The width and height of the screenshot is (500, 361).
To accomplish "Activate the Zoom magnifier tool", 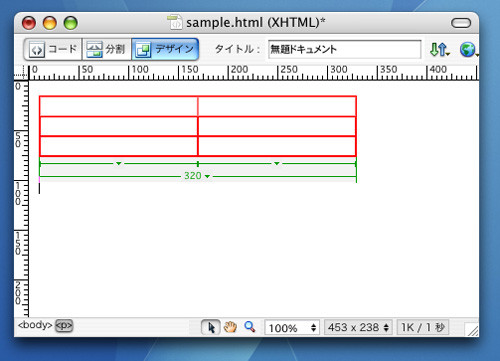I will (250, 327).
